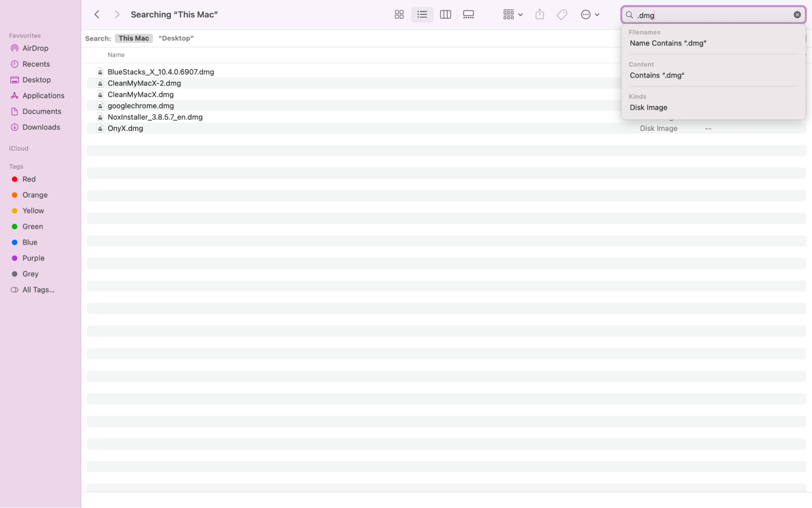Go back with the left chevron

(97, 15)
